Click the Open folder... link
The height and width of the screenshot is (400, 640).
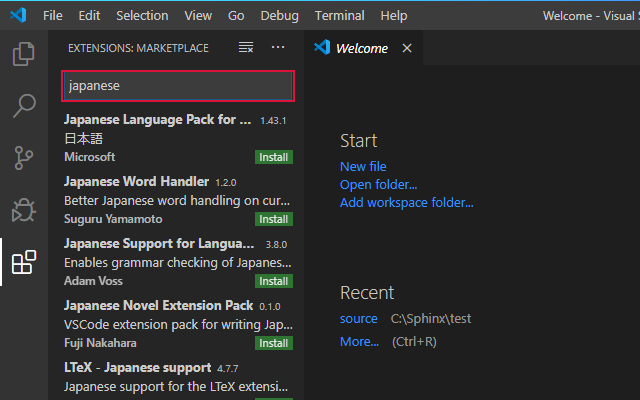(379, 184)
